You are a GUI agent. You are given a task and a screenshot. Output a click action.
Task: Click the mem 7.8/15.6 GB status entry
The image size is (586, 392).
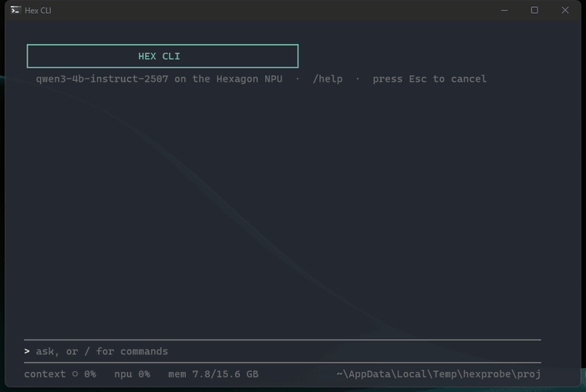[x=214, y=374]
